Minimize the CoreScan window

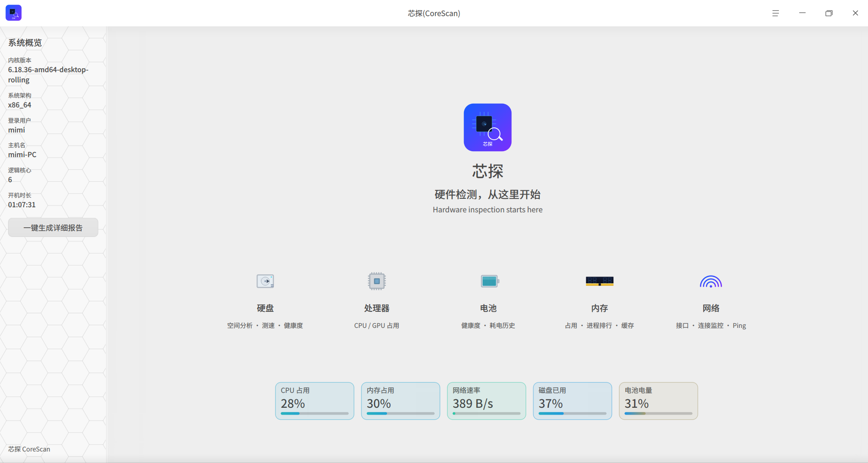[802, 13]
